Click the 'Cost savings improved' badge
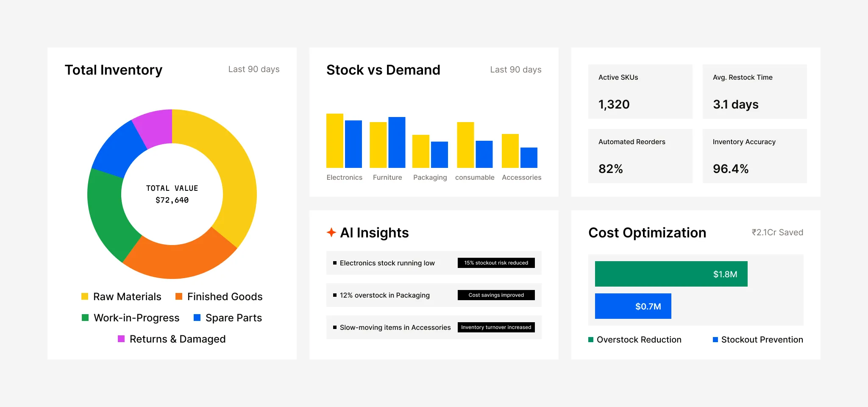Screen dimensions: 868x407 point(496,295)
